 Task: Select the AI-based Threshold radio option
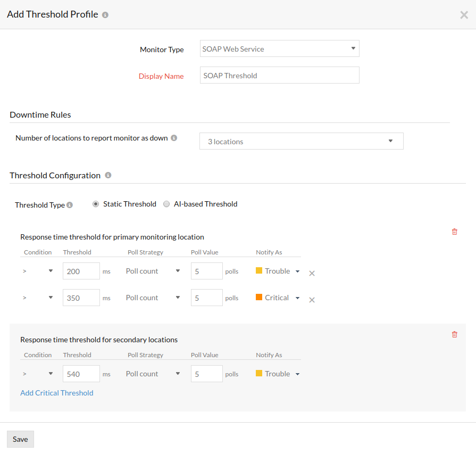click(x=166, y=204)
